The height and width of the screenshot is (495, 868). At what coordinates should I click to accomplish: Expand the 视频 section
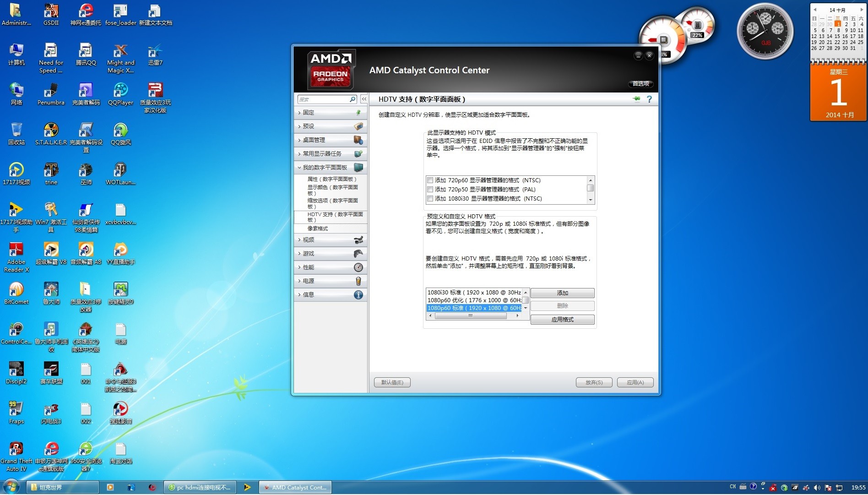(x=330, y=240)
